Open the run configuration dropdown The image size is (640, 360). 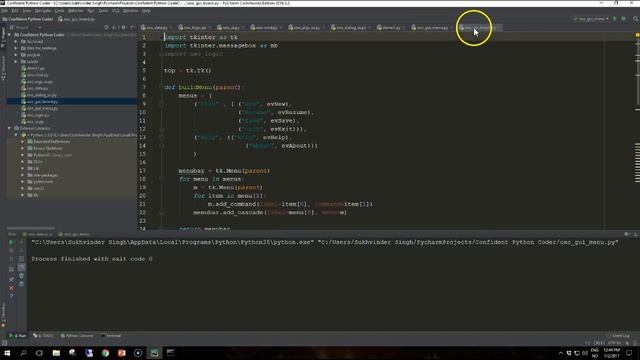[x=591, y=19]
